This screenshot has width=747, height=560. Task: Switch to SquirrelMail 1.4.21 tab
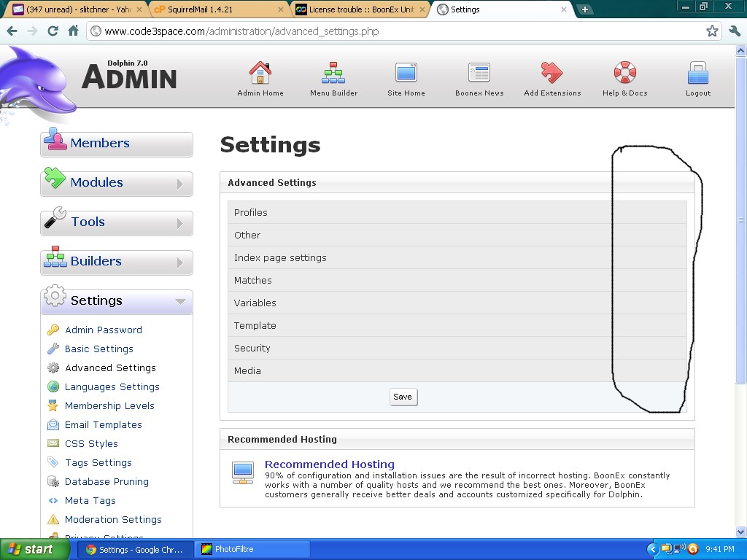(x=215, y=9)
